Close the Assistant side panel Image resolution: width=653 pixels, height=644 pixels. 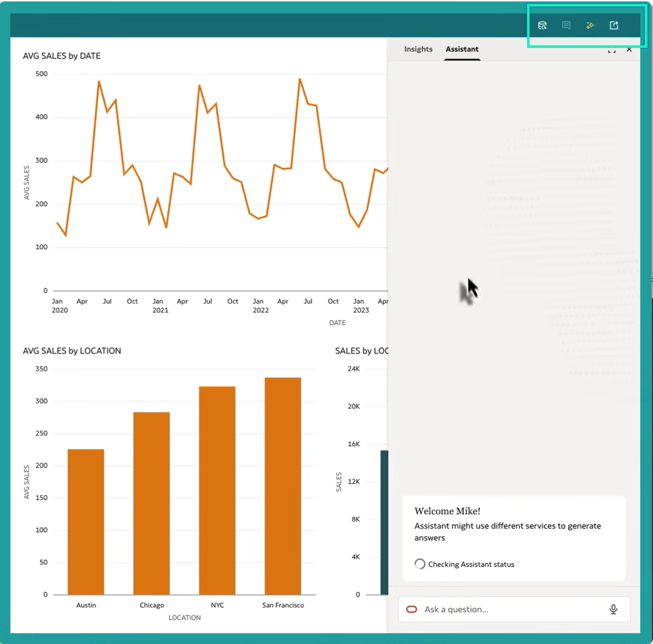point(629,50)
